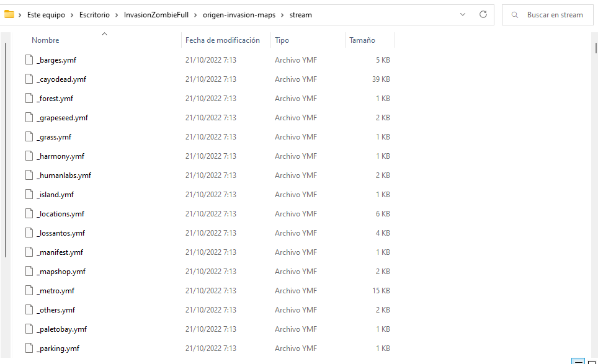Click the 4 KB size of _lossantos.ymf
Screen dimensions: 598x364
(383, 233)
